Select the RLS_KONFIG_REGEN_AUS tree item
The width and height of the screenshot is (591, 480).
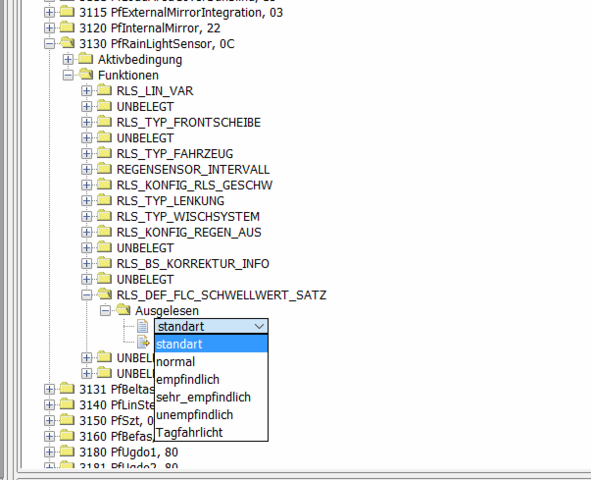click(x=189, y=232)
